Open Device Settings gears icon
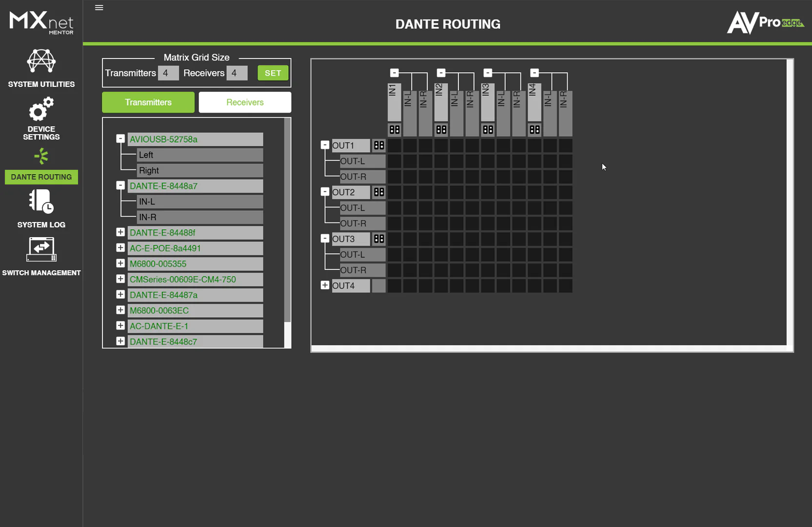 41,109
